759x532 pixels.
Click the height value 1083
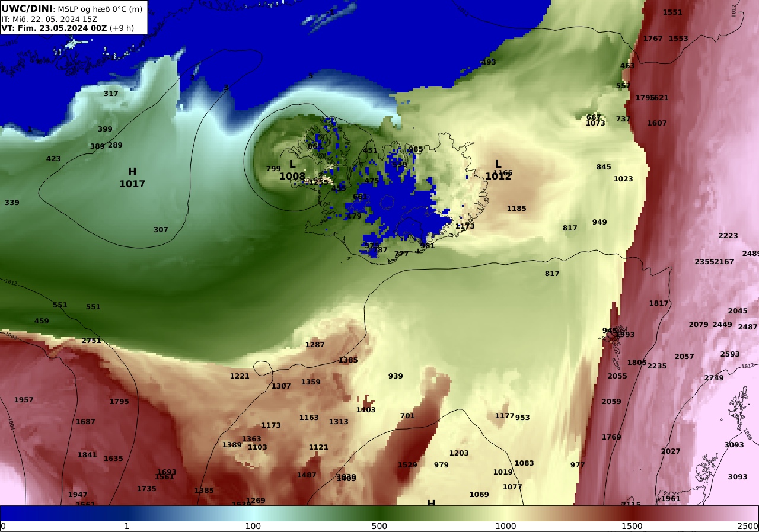tap(524, 463)
